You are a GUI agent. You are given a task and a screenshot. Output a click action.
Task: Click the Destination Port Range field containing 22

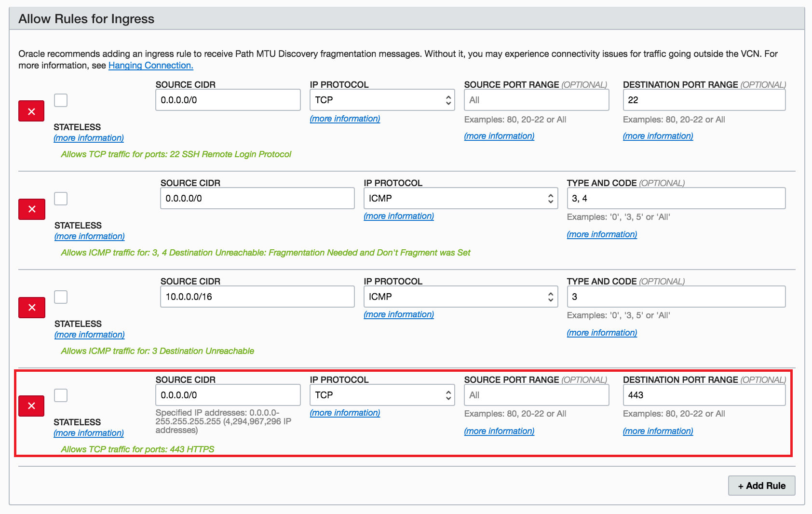click(704, 99)
